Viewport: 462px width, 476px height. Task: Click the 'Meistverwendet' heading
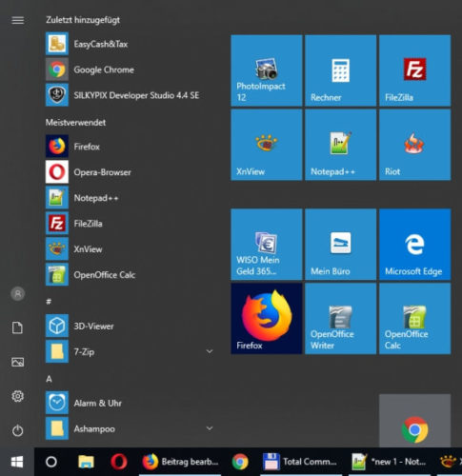point(75,122)
